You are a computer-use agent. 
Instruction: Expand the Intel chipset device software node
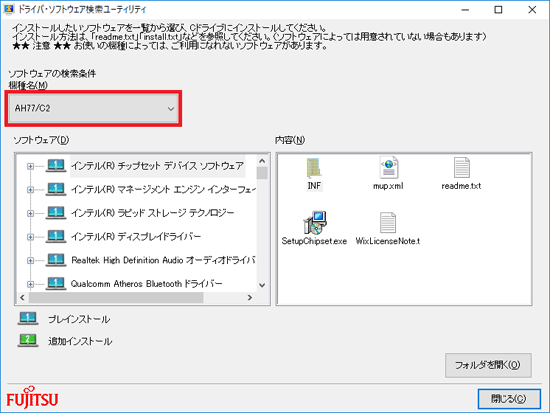31,166
